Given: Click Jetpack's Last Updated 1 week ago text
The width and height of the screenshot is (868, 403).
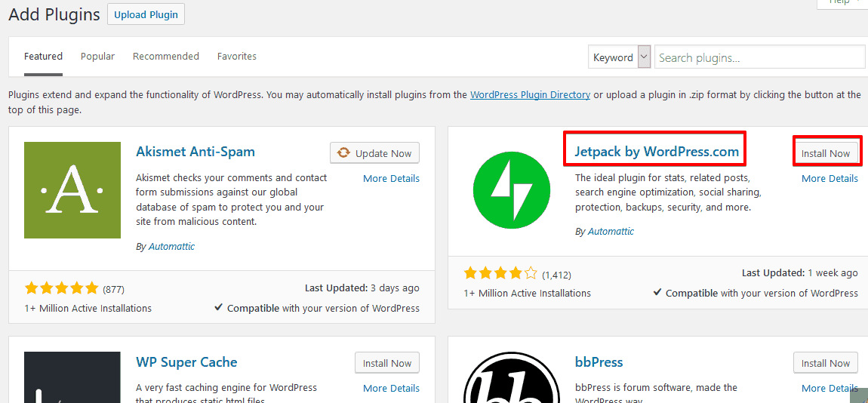Looking at the screenshot, I should pyautogui.click(x=800, y=273).
